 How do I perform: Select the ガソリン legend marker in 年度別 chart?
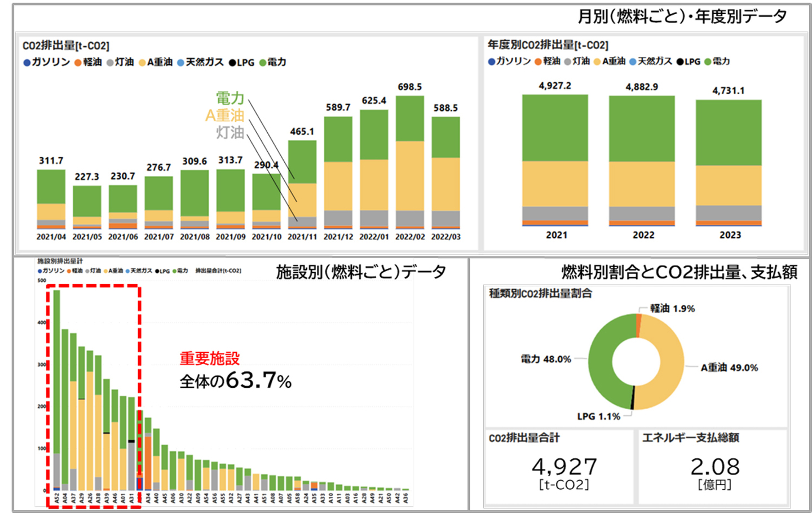[x=492, y=62]
